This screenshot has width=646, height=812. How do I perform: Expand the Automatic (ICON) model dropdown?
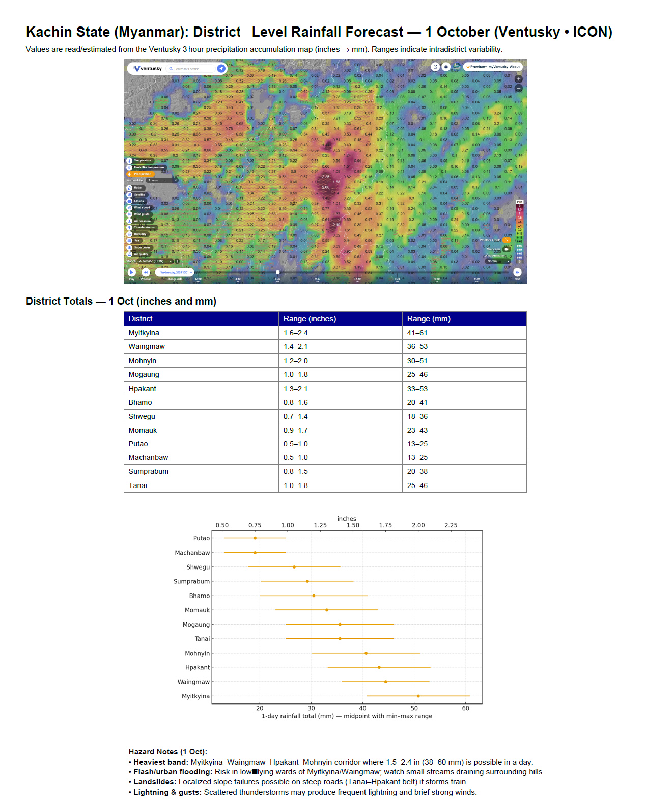click(x=155, y=261)
